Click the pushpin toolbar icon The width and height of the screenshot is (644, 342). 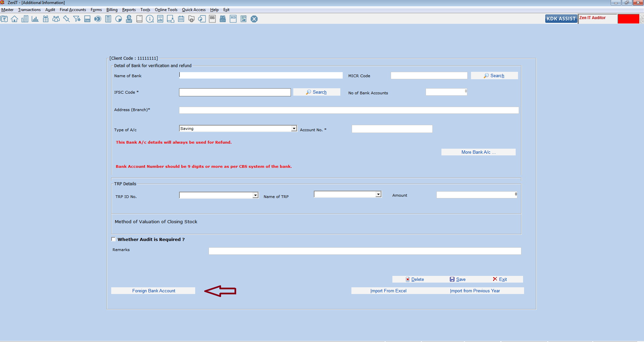[67, 19]
